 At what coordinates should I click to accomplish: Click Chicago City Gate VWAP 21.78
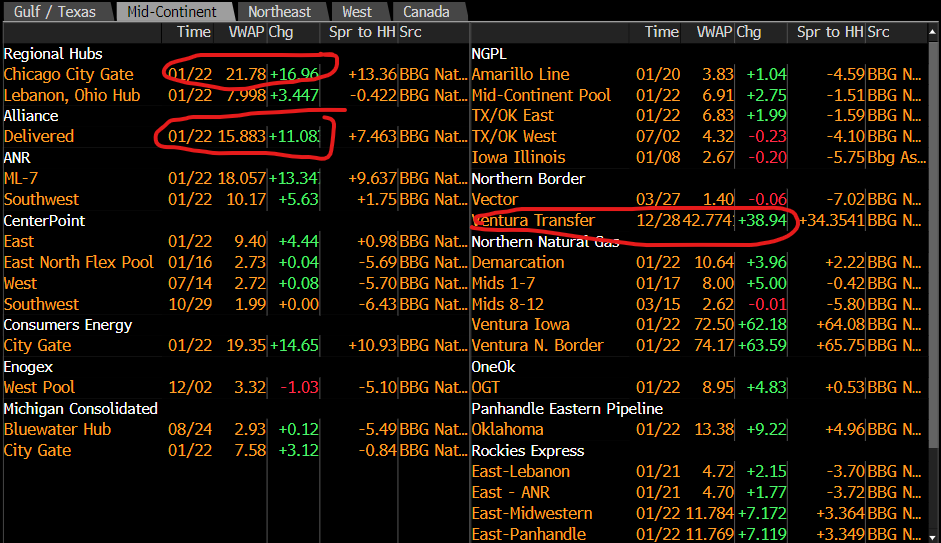(x=246, y=74)
